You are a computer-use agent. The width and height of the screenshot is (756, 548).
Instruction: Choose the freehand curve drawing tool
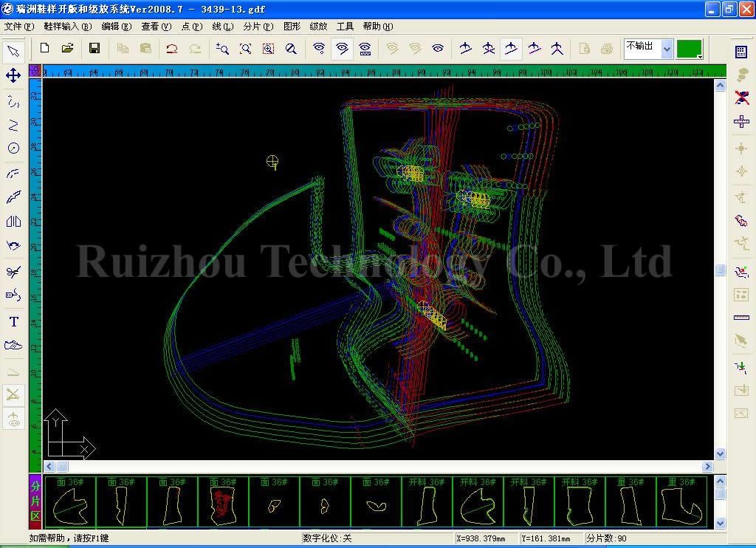(x=13, y=101)
